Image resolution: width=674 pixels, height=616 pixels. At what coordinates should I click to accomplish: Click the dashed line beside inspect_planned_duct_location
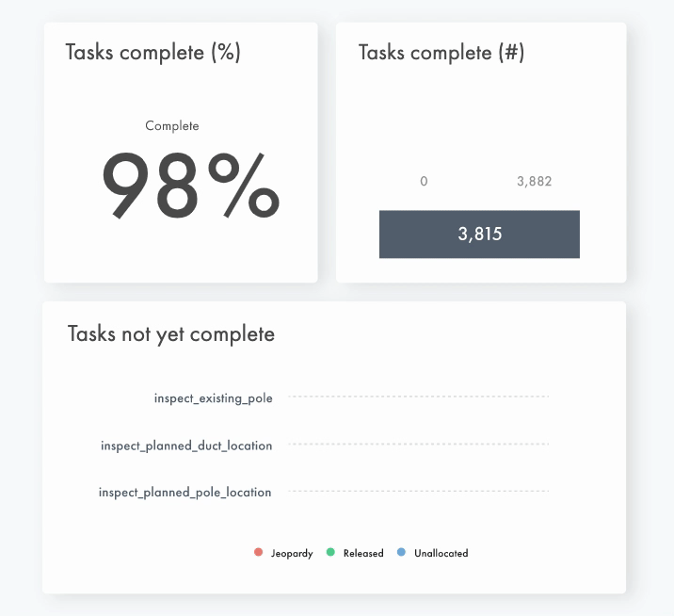click(x=418, y=444)
